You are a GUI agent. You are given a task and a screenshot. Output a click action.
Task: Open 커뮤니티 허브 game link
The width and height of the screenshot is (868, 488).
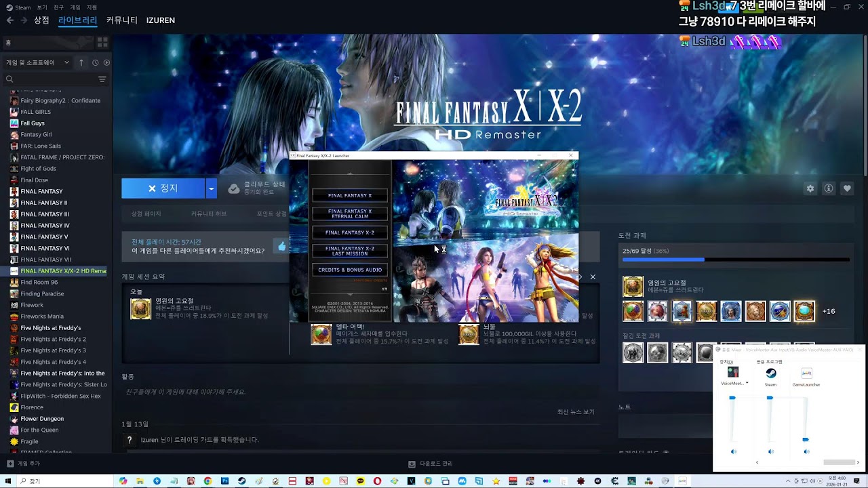click(x=209, y=213)
